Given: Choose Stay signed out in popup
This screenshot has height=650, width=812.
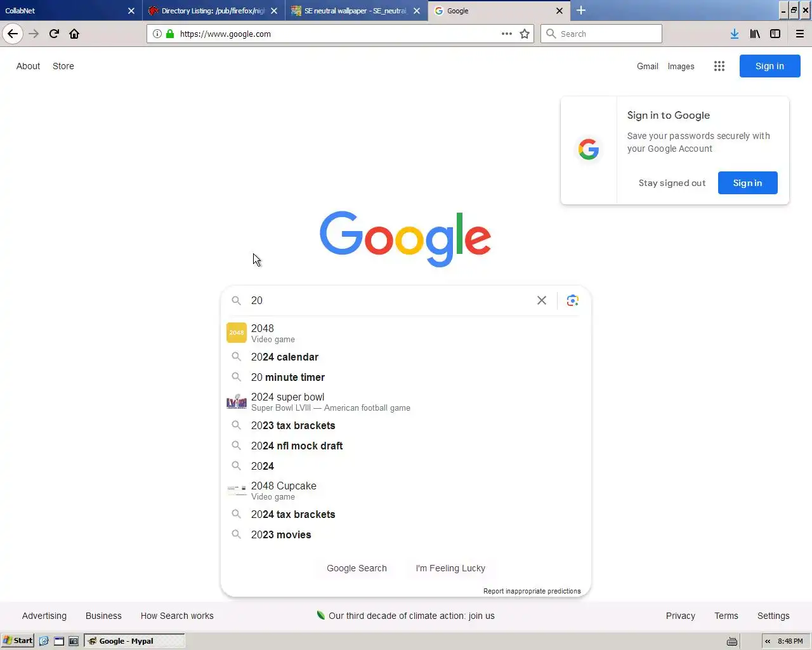Looking at the screenshot, I should [x=672, y=183].
